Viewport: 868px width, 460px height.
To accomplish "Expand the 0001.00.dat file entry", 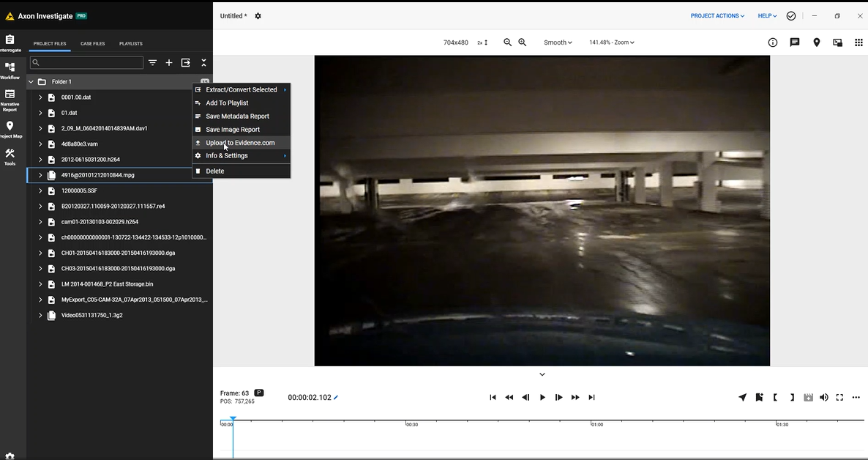I will pyautogui.click(x=41, y=97).
